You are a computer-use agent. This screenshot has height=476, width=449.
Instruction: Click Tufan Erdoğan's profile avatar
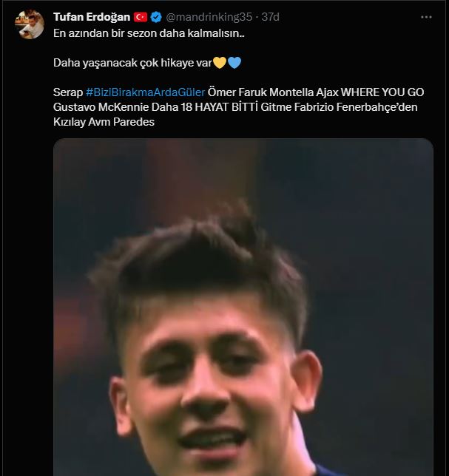(30, 24)
